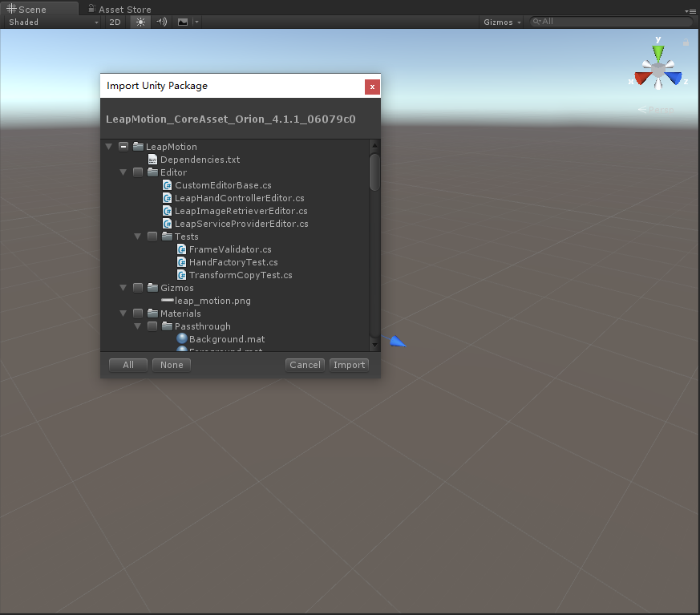Collapse the Passthrough folder

coord(137,326)
